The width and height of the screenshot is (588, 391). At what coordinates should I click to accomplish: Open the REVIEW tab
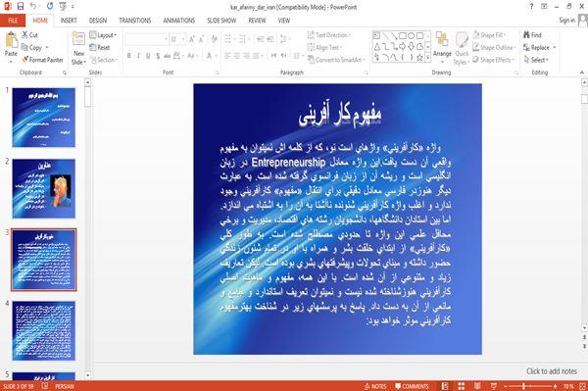click(x=257, y=21)
